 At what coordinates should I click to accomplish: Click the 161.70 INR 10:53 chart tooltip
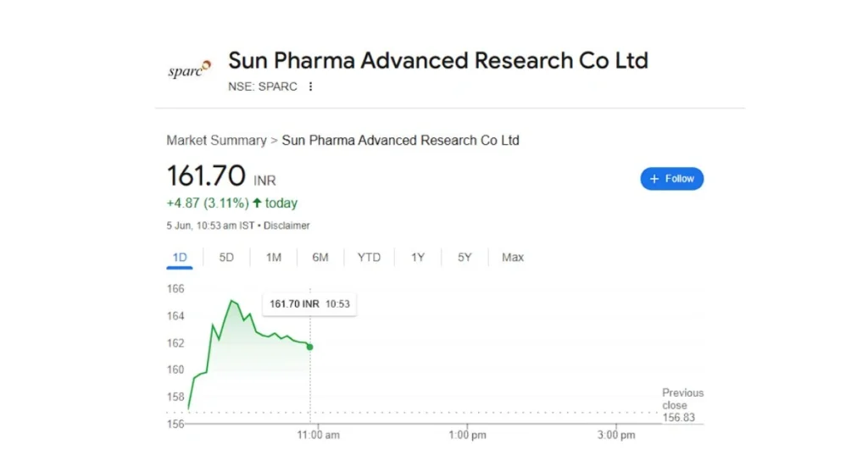coord(309,303)
